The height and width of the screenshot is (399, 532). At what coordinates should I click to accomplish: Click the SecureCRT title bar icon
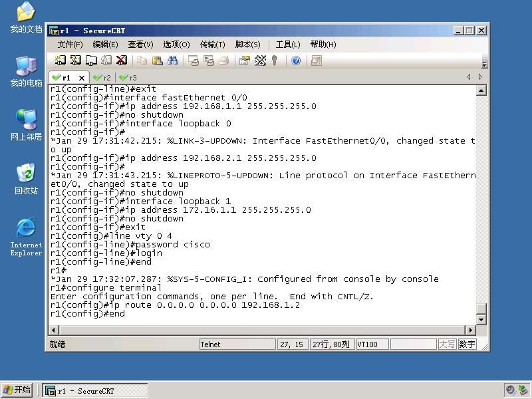click(54, 31)
